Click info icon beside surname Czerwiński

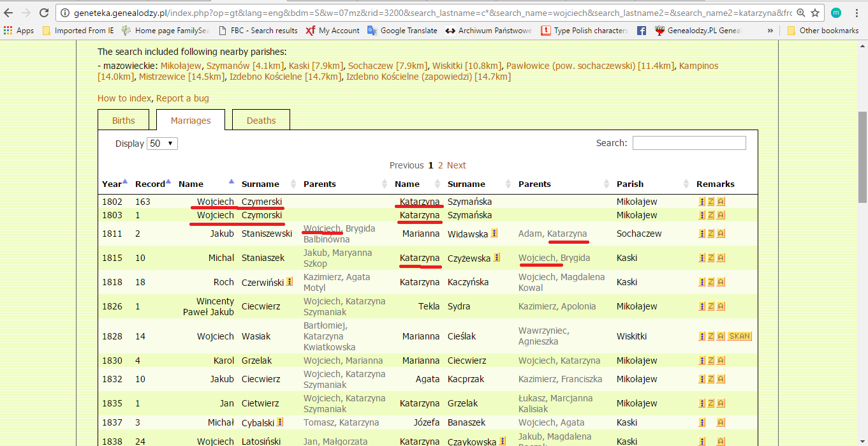[x=290, y=281]
